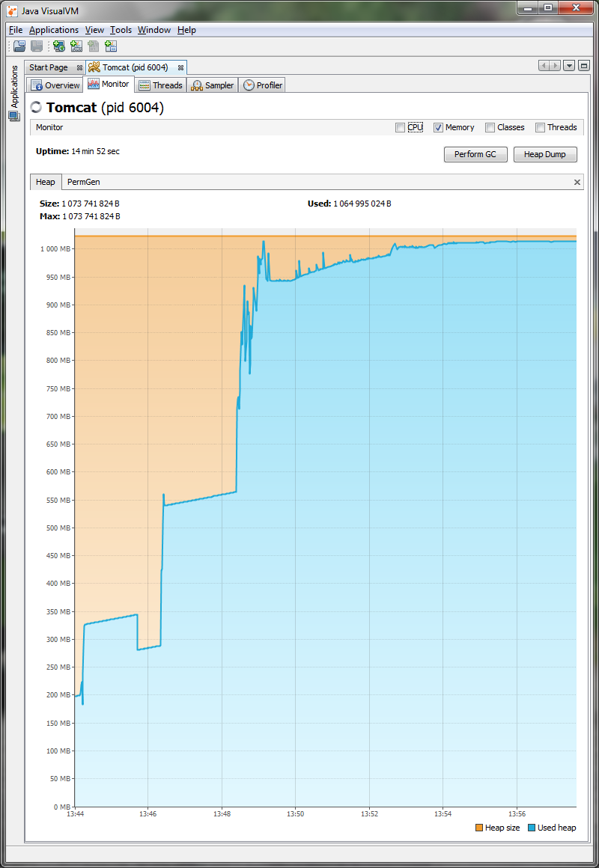Click the Heap Dump button
The image size is (599, 868).
[545, 154]
